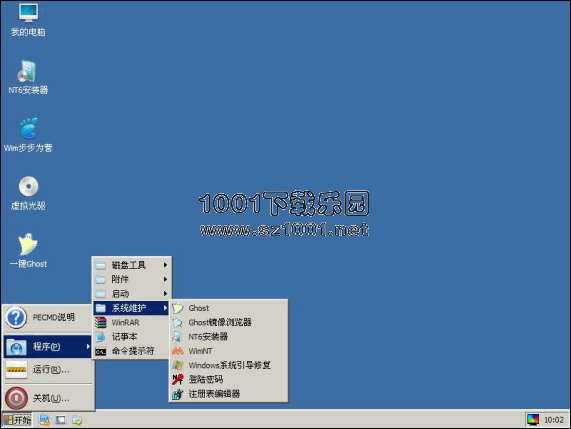Viewport: 571px width, 429px height.
Task: Click the NT6安装器 submenu icon
Action: click(x=177, y=336)
